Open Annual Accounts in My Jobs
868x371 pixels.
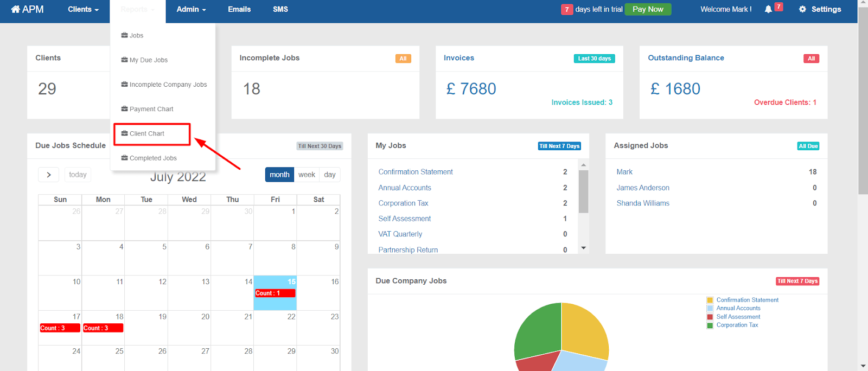(405, 188)
